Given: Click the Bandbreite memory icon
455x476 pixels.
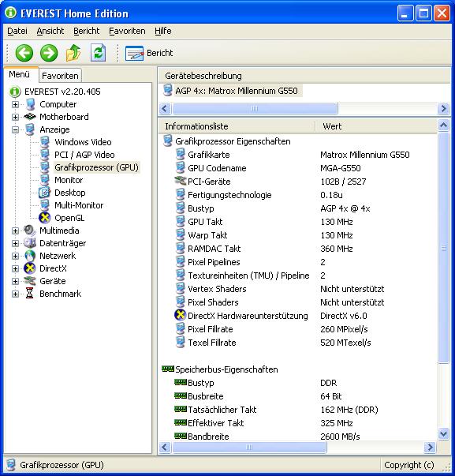Looking at the screenshot, I should click(x=180, y=436).
